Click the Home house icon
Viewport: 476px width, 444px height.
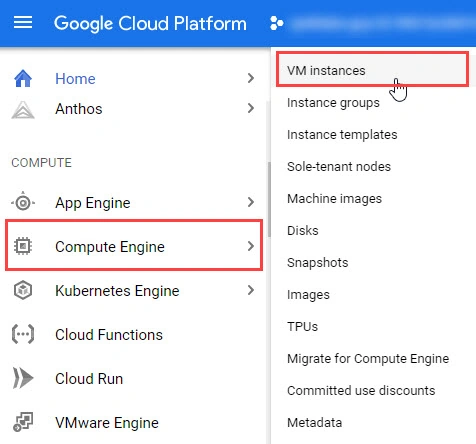23,79
